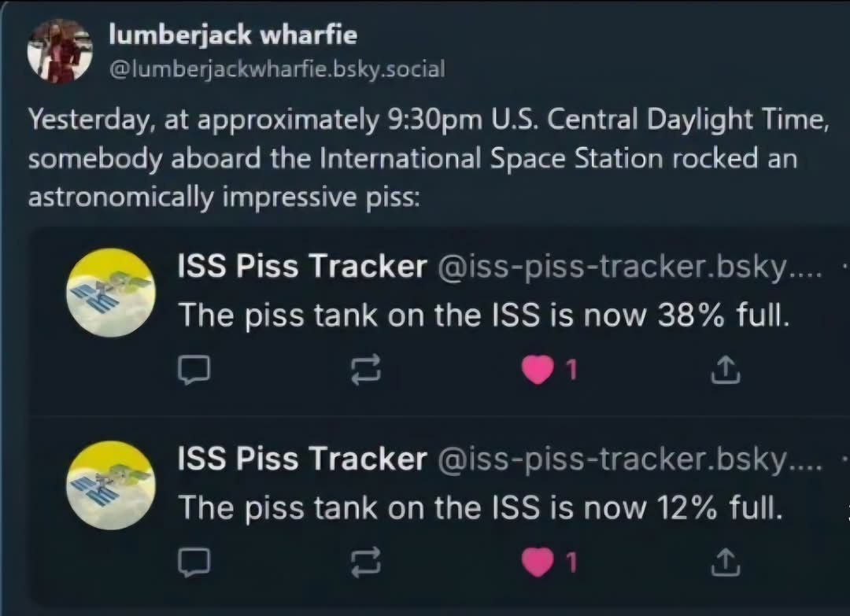Image resolution: width=850 pixels, height=616 pixels.
Task: Click ISS Piss Tracker avatar on 12% post
Action: [110, 485]
